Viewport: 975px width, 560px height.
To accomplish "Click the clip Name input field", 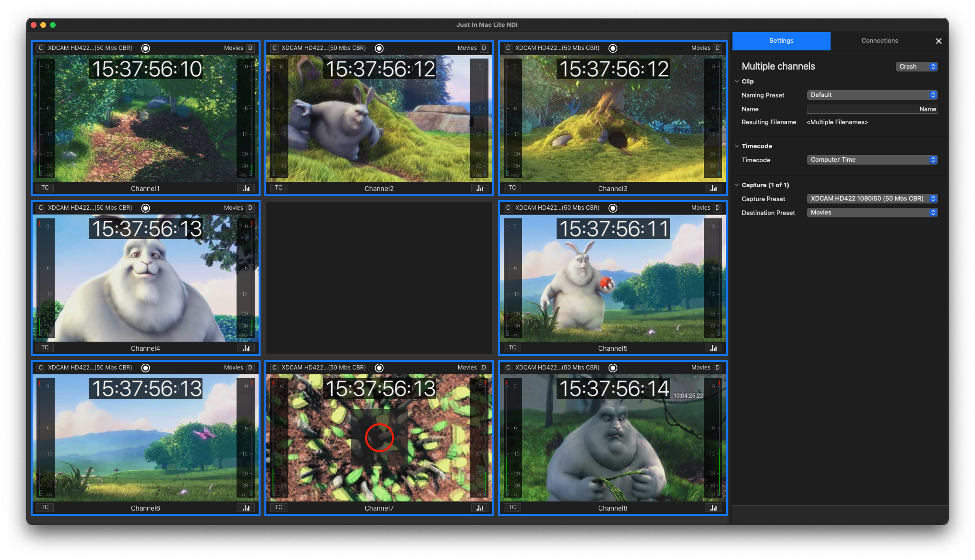I will [872, 109].
